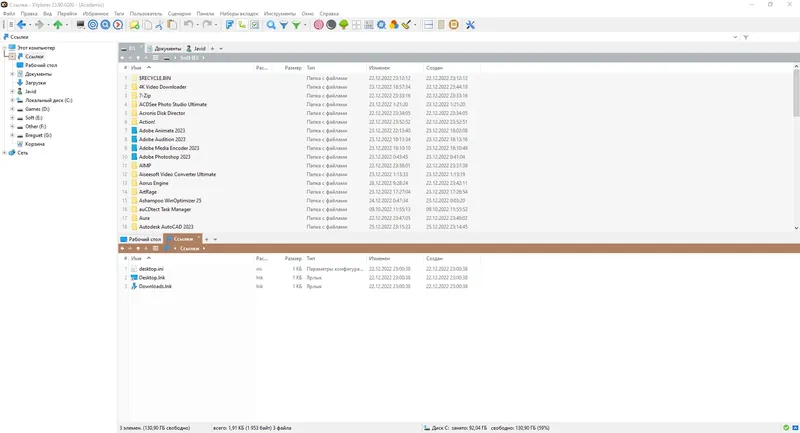This screenshot has height=433, width=800.
Task: Click the gray Forward arrow in the toolbar
Action: [x=39, y=24]
